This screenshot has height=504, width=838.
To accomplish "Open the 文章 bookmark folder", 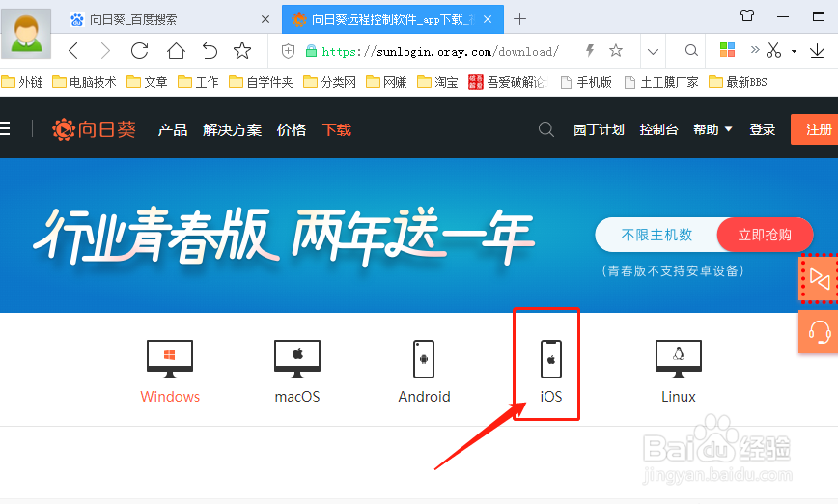I will click(147, 82).
